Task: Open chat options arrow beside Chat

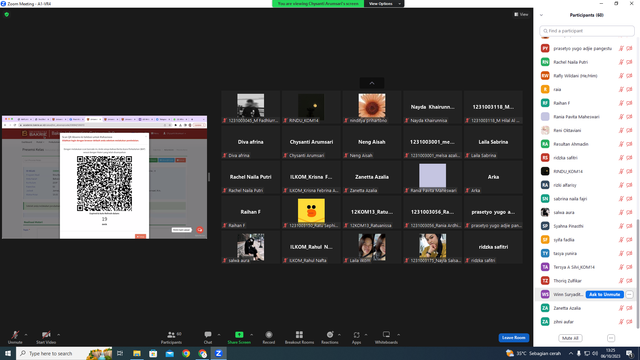Action: (x=219, y=335)
